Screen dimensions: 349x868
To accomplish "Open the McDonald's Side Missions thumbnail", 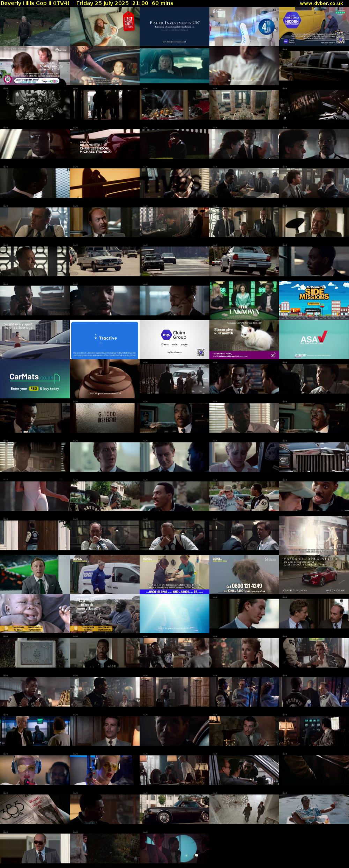I will 314,301.
